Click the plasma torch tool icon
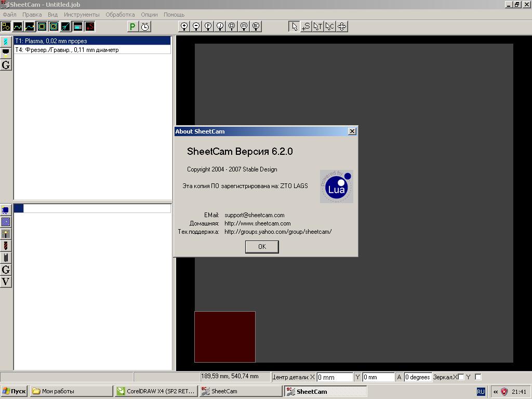 [6, 53]
